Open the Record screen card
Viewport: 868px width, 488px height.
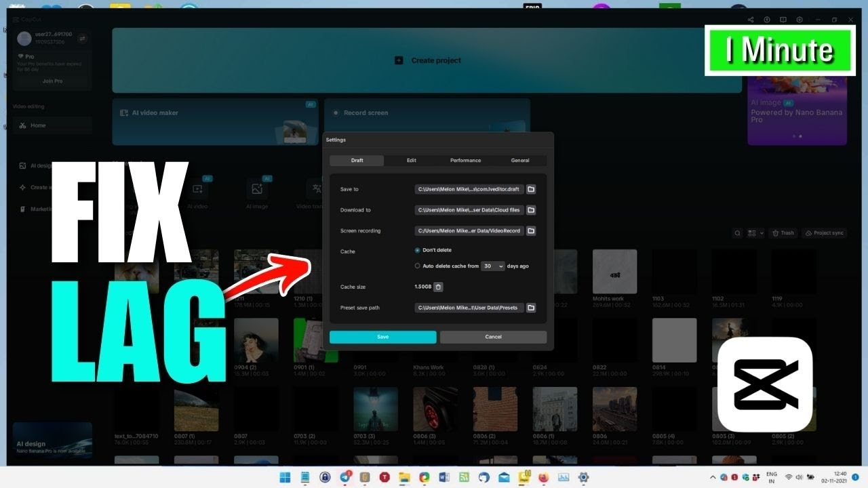point(427,122)
